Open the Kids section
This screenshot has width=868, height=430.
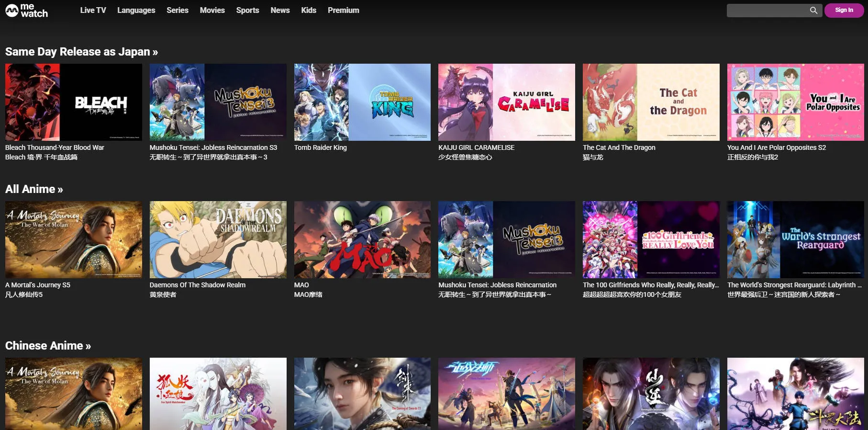coord(309,10)
